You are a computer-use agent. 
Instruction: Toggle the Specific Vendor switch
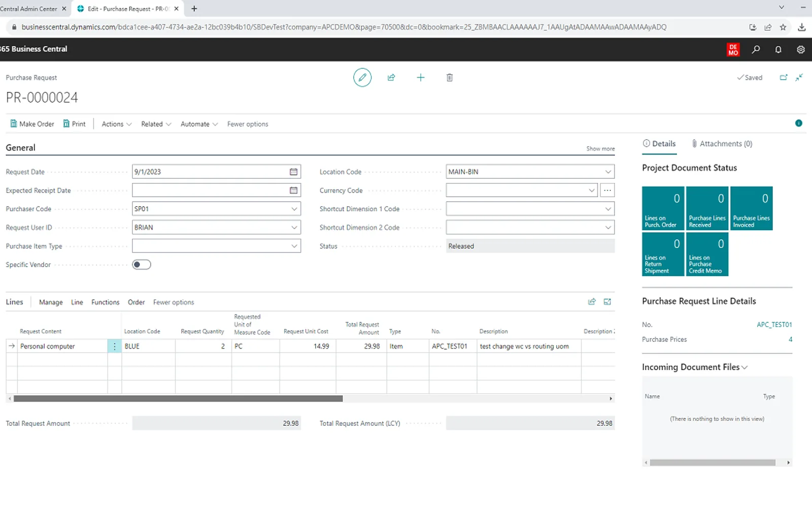(142, 264)
